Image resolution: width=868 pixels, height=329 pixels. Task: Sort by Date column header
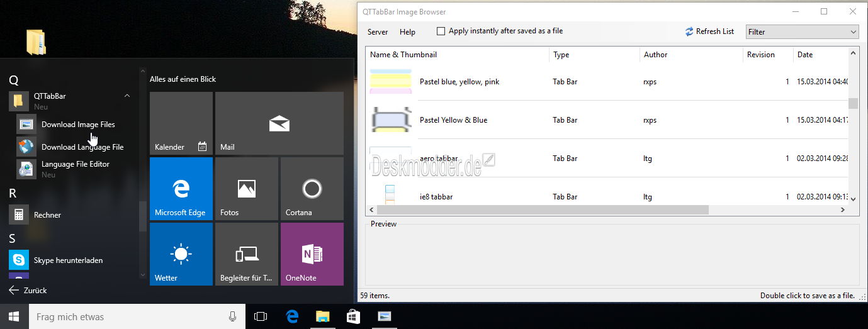tap(821, 55)
